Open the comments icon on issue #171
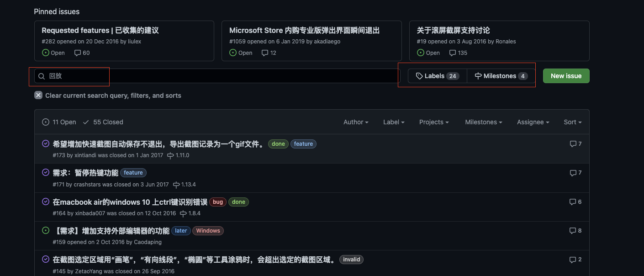644x276 pixels. point(572,173)
